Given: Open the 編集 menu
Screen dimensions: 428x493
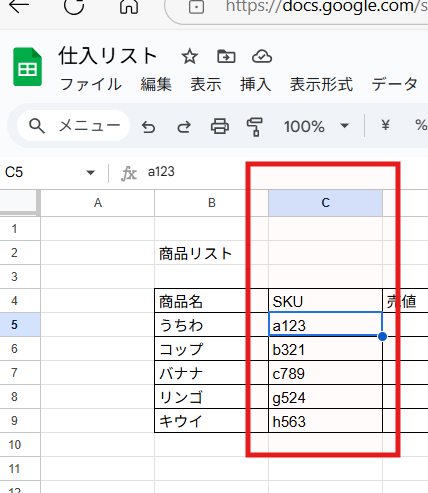Looking at the screenshot, I should coord(156,84).
